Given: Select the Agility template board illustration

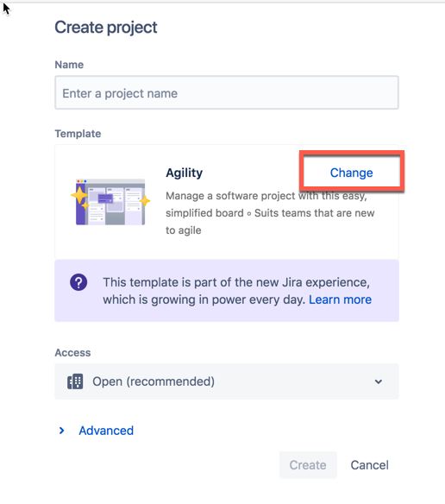Looking at the screenshot, I should point(110,202).
